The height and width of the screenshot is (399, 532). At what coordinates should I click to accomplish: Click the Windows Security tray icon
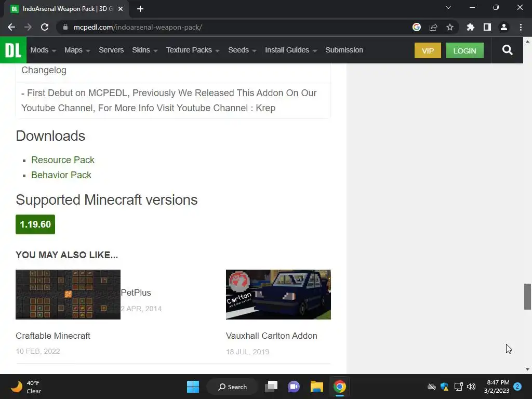[445, 387]
